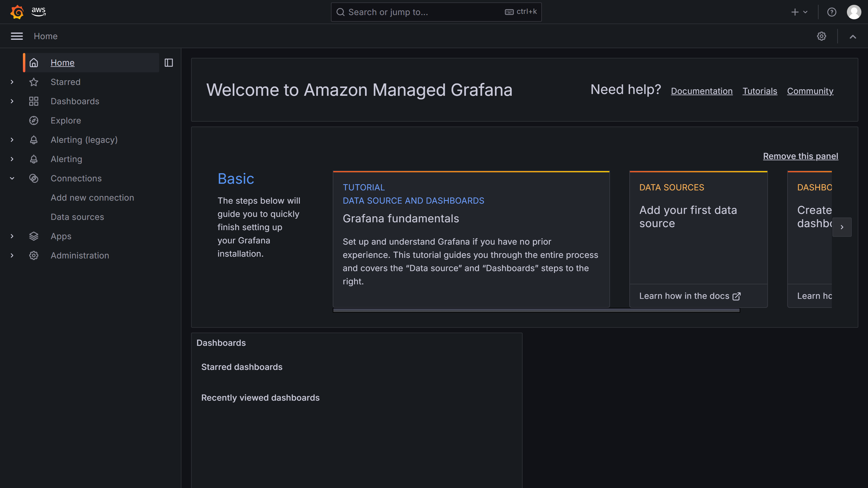
Task: Expand the Dashboards section chevron
Action: pyautogui.click(x=12, y=101)
